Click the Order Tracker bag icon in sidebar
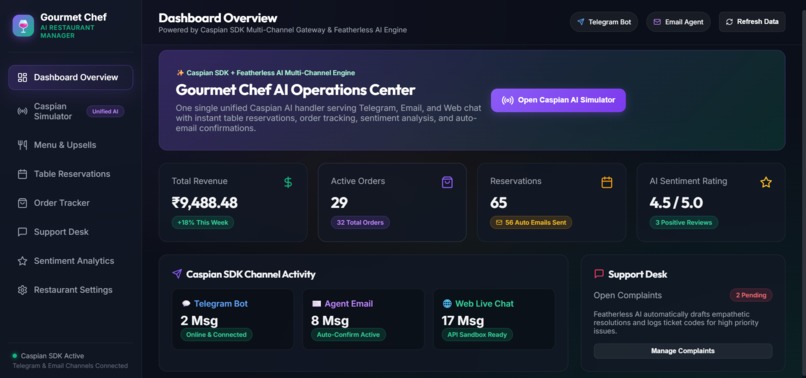The height and width of the screenshot is (378, 806). pyautogui.click(x=22, y=203)
